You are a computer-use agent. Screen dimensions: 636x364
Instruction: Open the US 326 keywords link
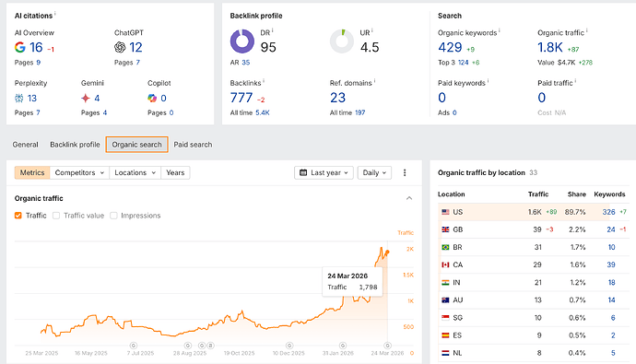608,212
